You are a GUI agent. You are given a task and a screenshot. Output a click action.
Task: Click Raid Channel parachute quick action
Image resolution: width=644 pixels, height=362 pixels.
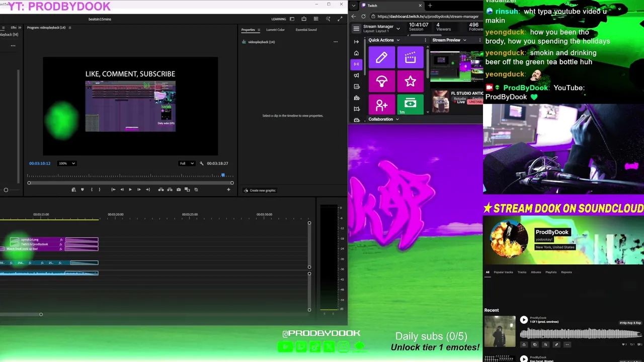click(x=381, y=81)
